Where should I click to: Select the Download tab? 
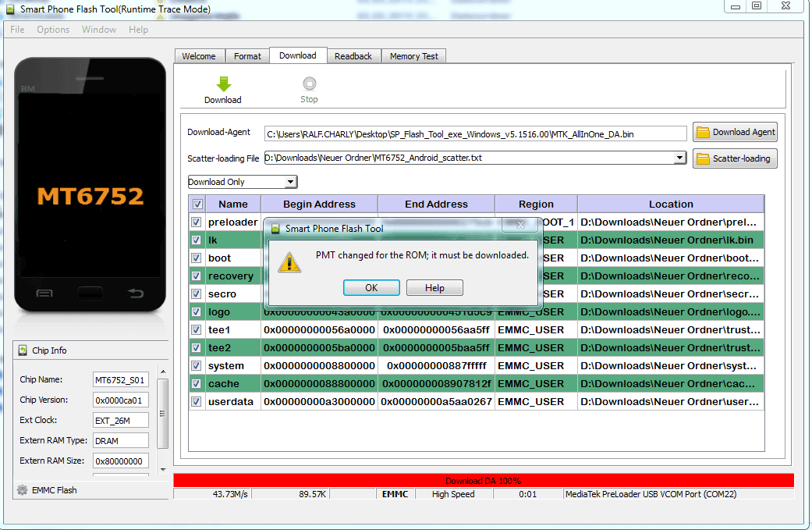tap(298, 55)
